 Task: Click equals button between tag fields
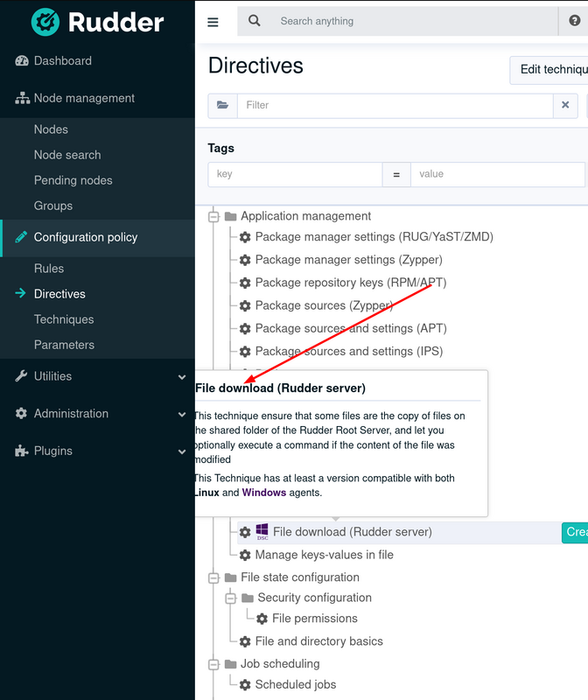tap(396, 174)
